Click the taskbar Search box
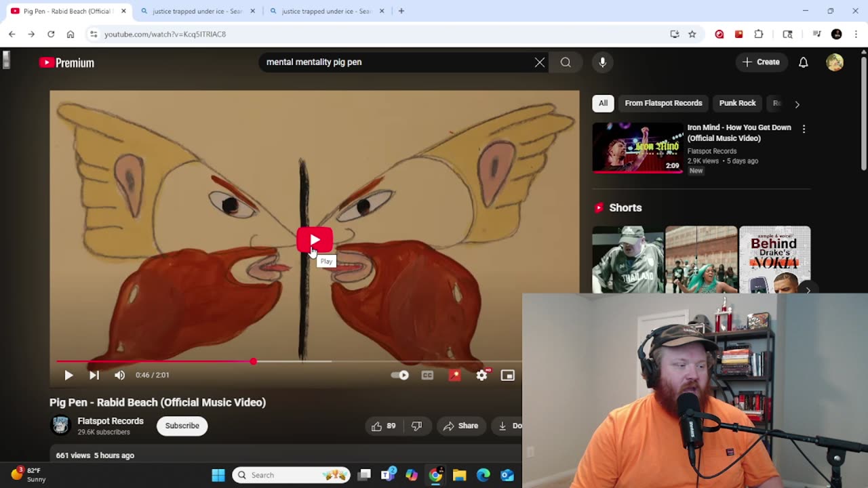Image resolution: width=868 pixels, height=488 pixels. point(292,475)
